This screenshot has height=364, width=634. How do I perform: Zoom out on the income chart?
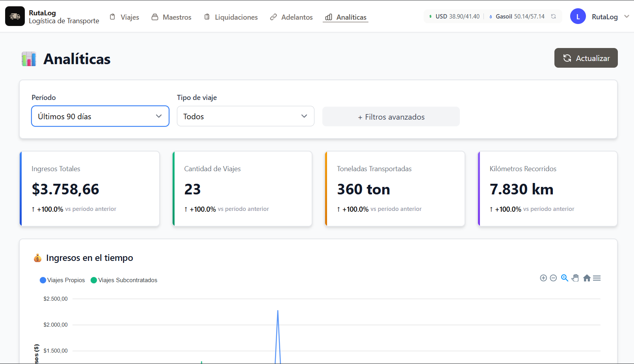coord(553,278)
